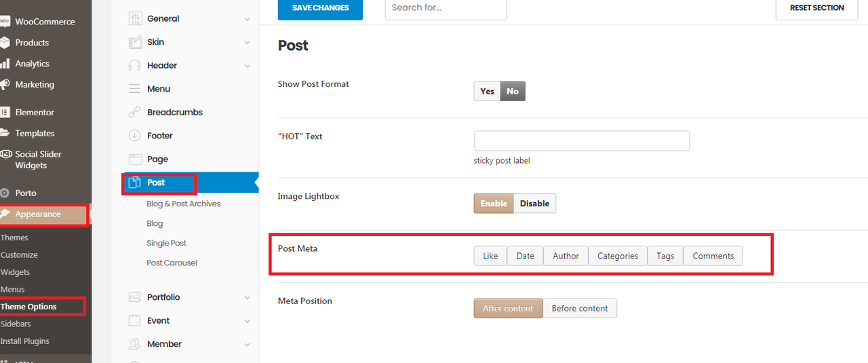868x363 pixels.
Task: Click the "HOT" Text input field
Action: coord(582,140)
